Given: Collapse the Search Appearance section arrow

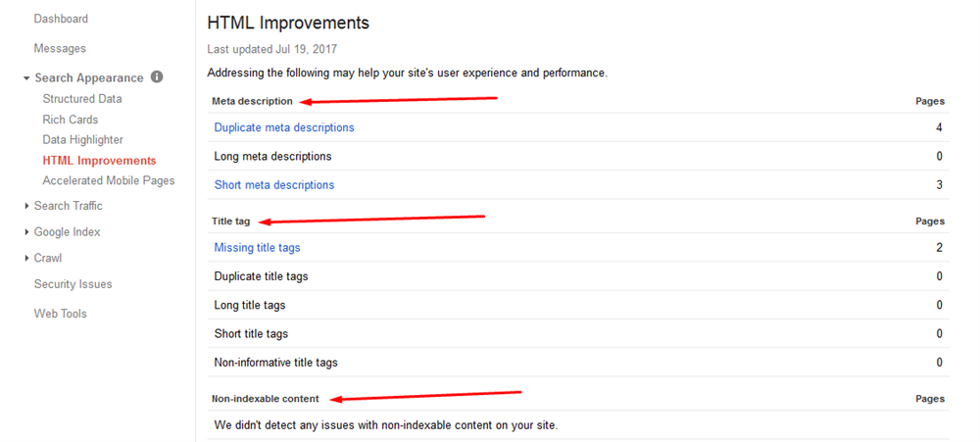Looking at the screenshot, I should [x=26, y=78].
